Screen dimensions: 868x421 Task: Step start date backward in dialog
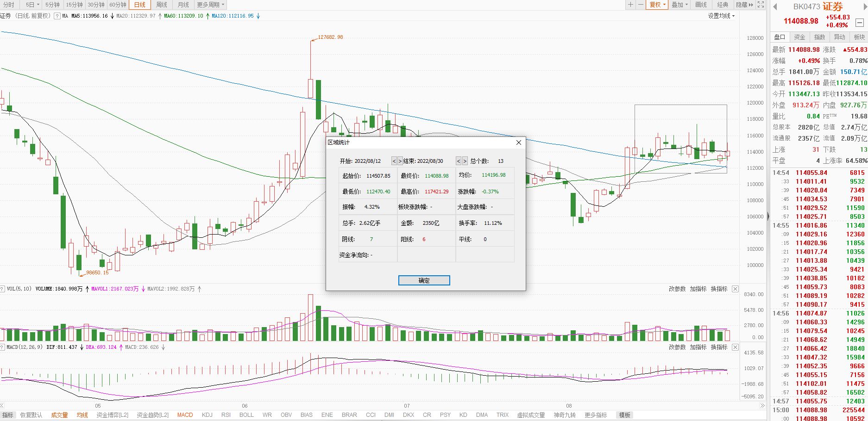[x=394, y=161]
